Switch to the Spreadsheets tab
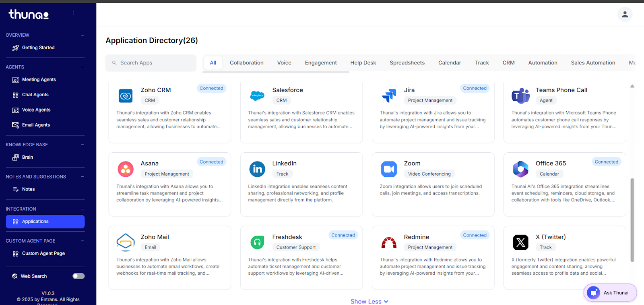 pyautogui.click(x=407, y=63)
